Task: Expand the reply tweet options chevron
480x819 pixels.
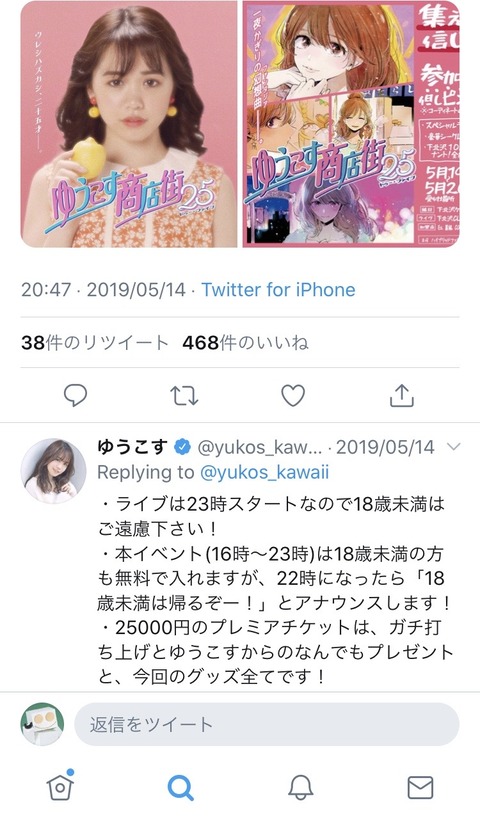Action: point(454,447)
